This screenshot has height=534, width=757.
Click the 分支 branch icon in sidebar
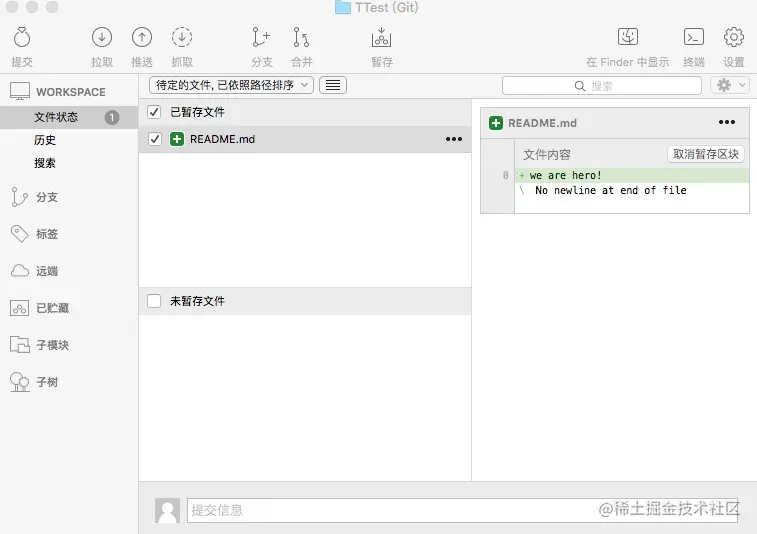tap(19, 197)
